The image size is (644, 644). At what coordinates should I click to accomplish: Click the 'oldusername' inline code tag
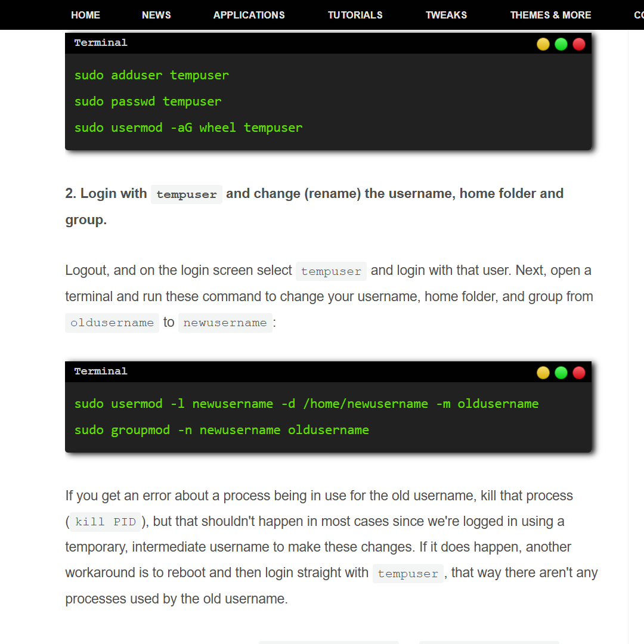point(112,323)
